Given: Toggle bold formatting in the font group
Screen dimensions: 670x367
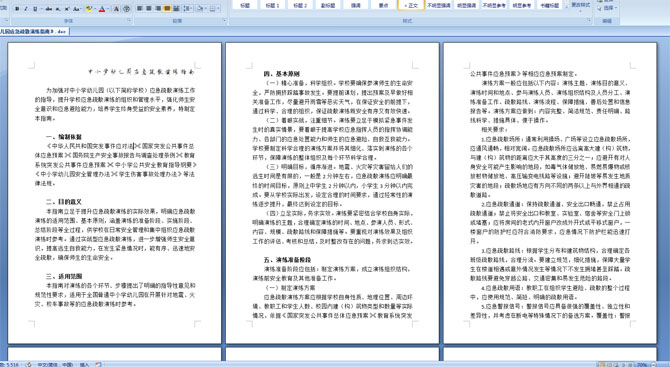Looking at the screenshot, I should pos(17,9).
